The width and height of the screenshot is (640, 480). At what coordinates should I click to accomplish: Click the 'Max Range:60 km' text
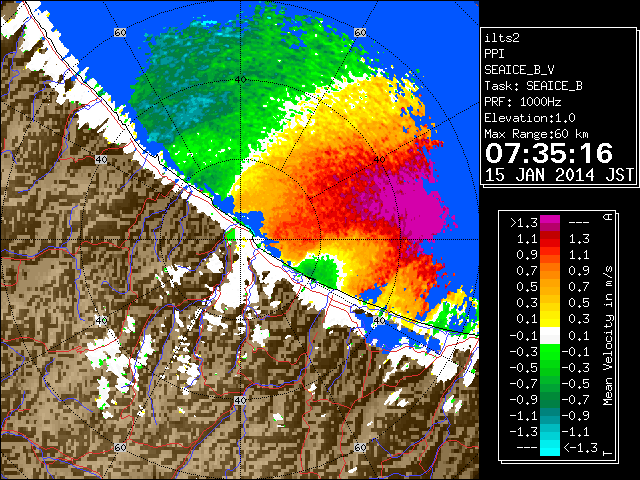point(536,134)
